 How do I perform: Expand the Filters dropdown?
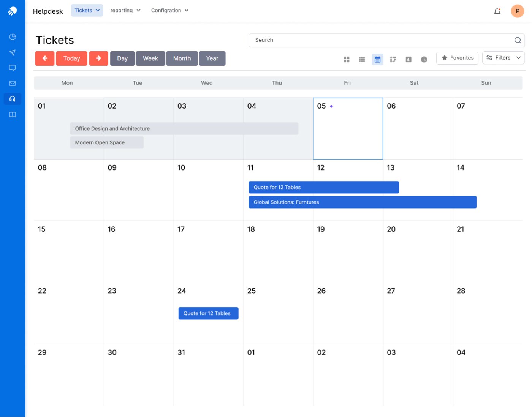pyautogui.click(x=503, y=58)
